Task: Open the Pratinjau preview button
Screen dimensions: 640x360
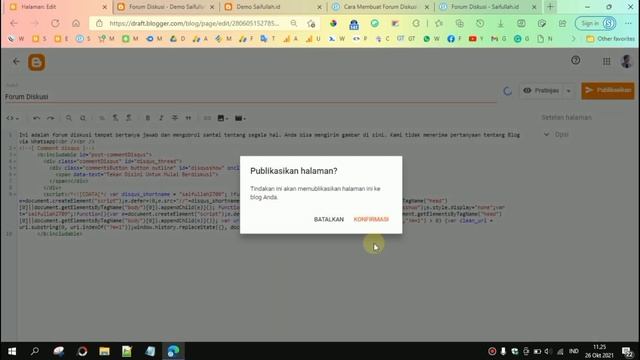Action: pyautogui.click(x=541, y=90)
